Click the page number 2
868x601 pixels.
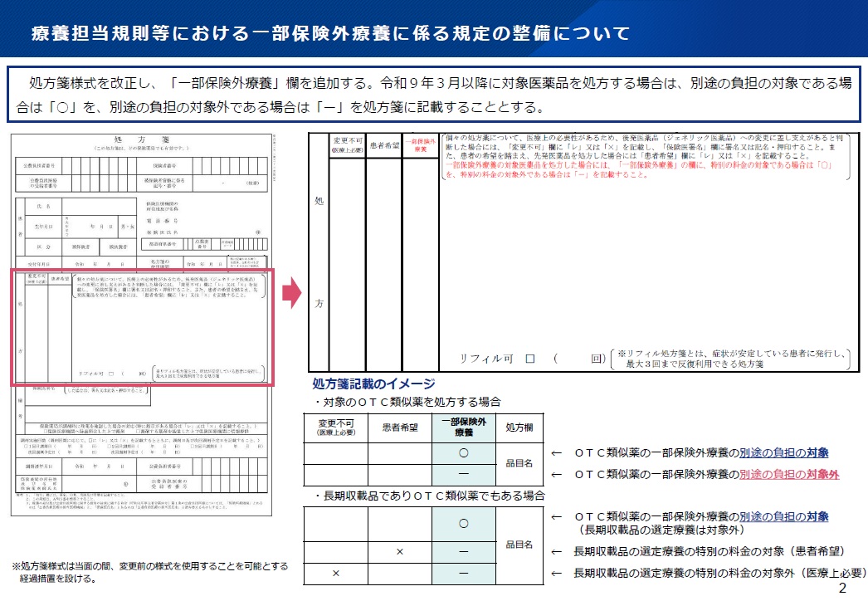[842, 589]
